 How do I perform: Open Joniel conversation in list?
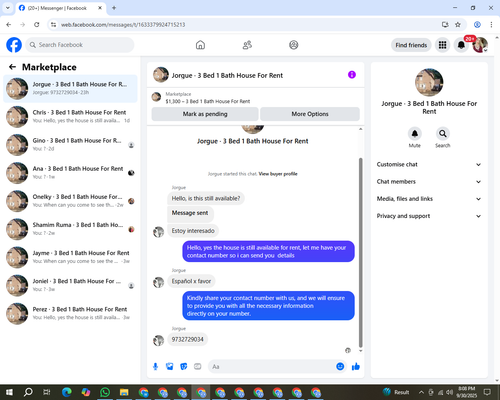coord(70,285)
